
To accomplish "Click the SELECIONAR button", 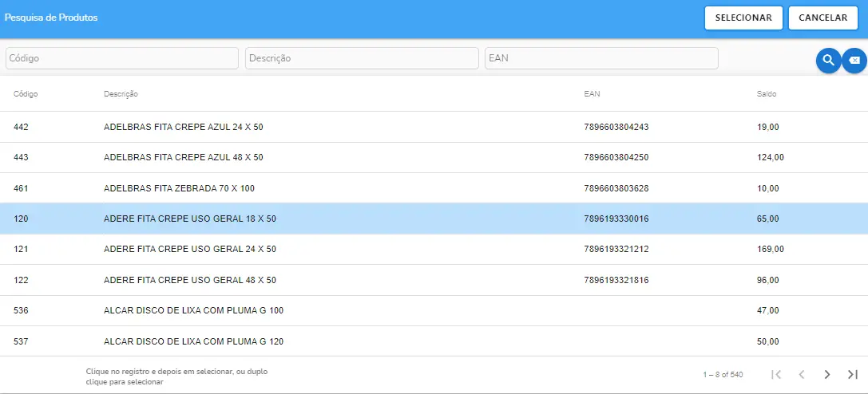I will (743, 18).
